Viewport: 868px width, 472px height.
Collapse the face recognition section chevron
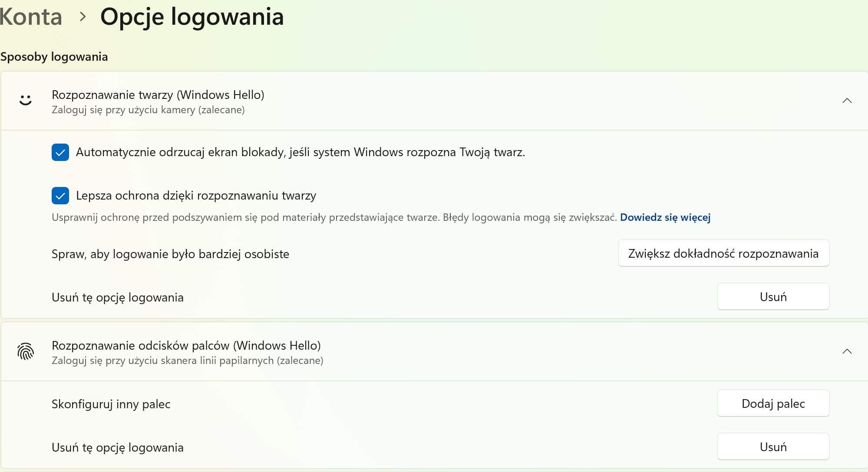coord(847,101)
